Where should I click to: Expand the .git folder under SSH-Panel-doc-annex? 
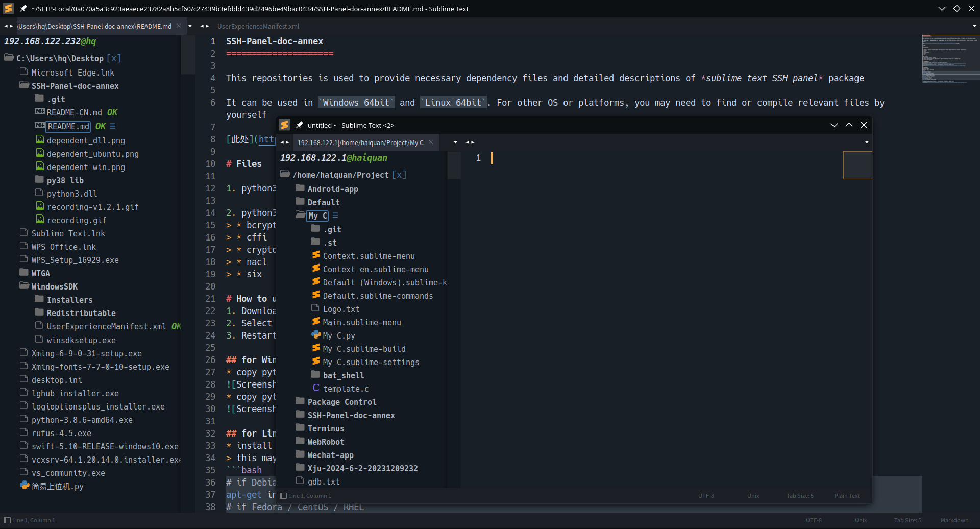tap(39, 99)
